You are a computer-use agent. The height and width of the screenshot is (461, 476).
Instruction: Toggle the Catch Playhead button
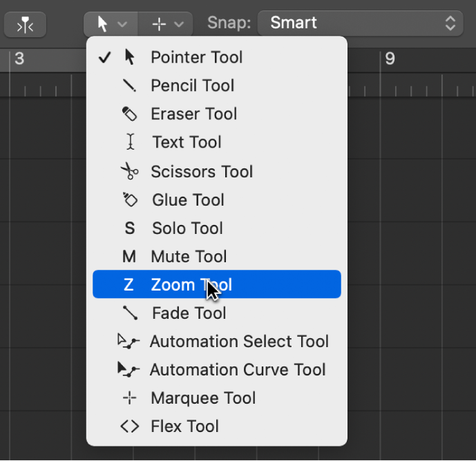pos(25,25)
